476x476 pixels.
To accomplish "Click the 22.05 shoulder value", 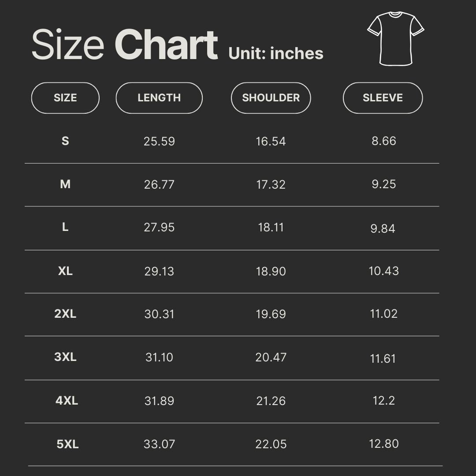I will coord(271,444).
